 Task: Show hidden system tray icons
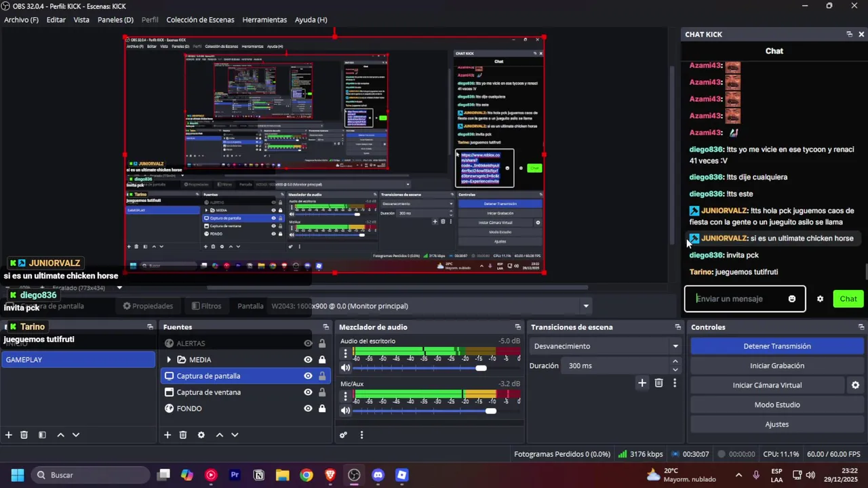pyautogui.click(x=738, y=475)
